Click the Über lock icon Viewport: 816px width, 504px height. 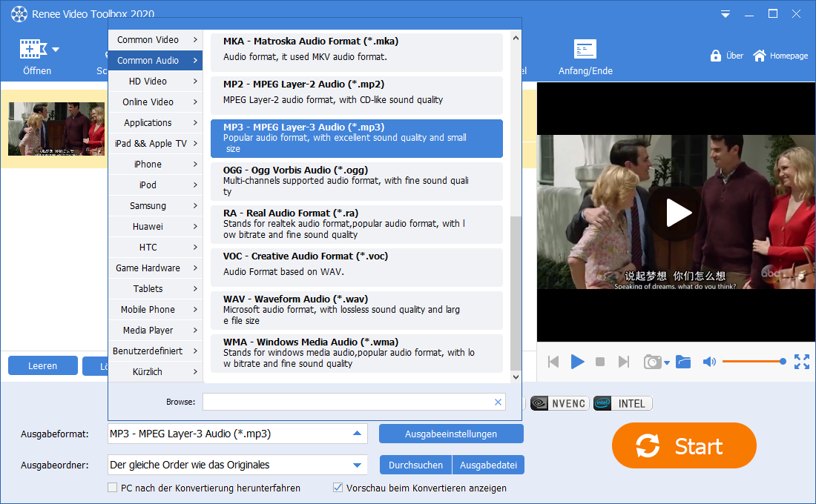click(x=716, y=56)
